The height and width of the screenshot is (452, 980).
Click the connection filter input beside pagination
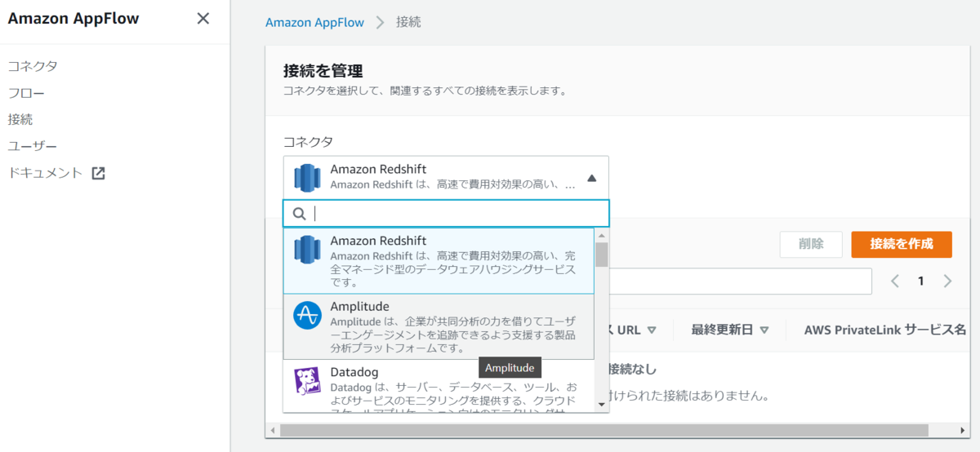pos(740,281)
